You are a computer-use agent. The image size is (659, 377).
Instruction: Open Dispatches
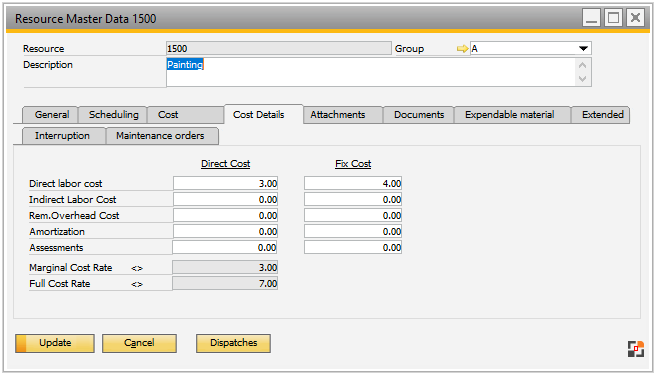tap(233, 343)
